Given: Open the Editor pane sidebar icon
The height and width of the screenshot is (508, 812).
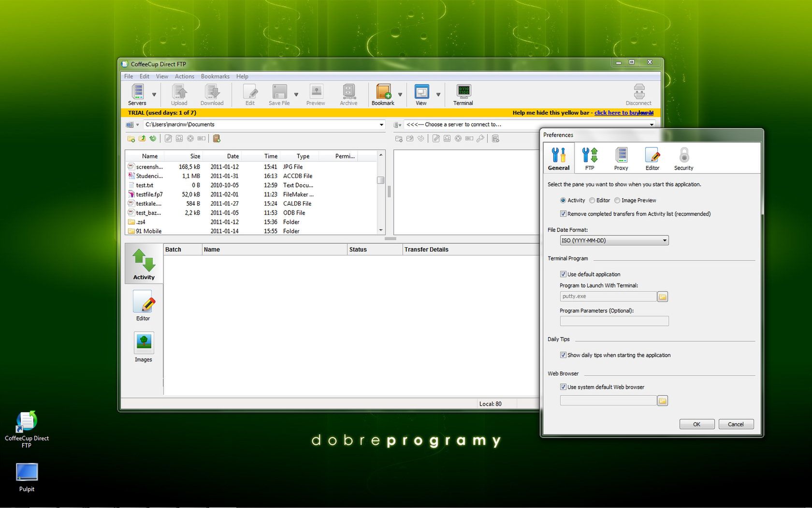Looking at the screenshot, I should pyautogui.click(x=143, y=306).
